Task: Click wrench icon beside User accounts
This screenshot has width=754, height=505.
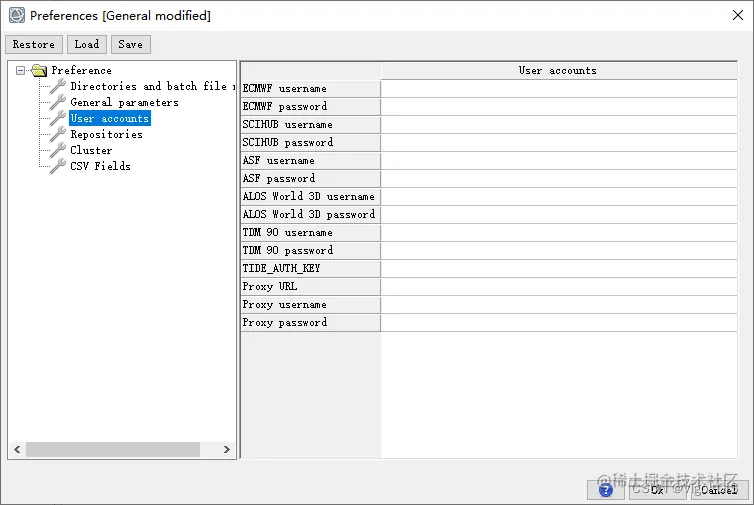Action: click(58, 118)
